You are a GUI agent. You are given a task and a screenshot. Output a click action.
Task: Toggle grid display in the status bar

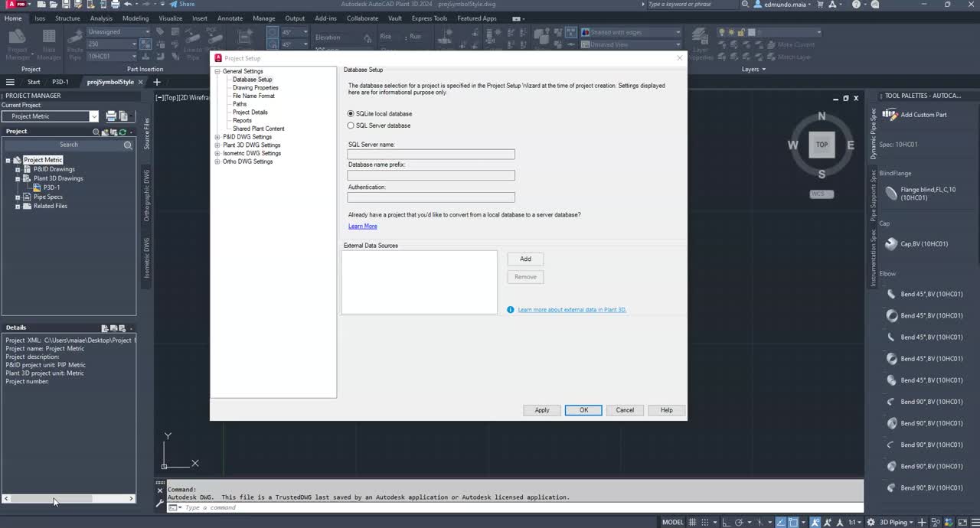coord(692,522)
